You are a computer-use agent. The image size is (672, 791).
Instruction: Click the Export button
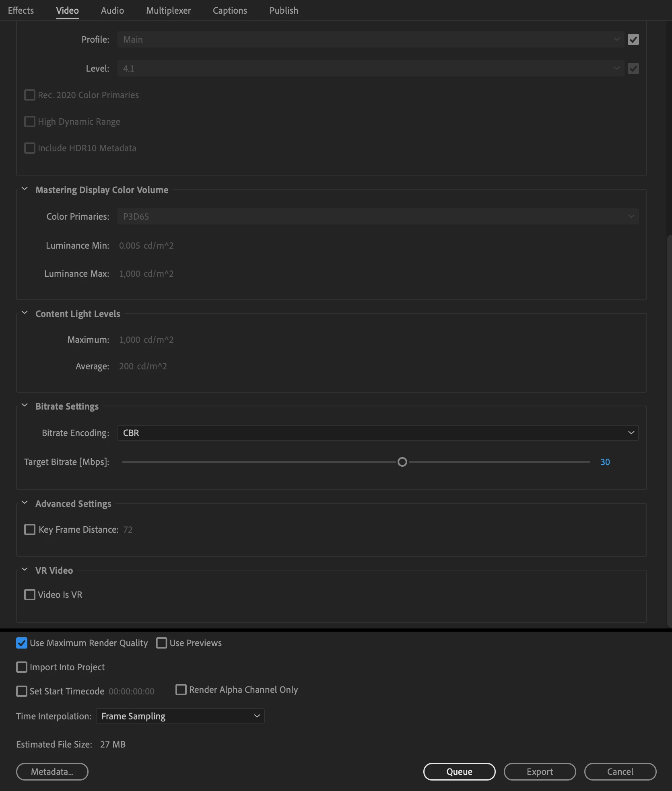pyautogui.click(x=540, y=772)
